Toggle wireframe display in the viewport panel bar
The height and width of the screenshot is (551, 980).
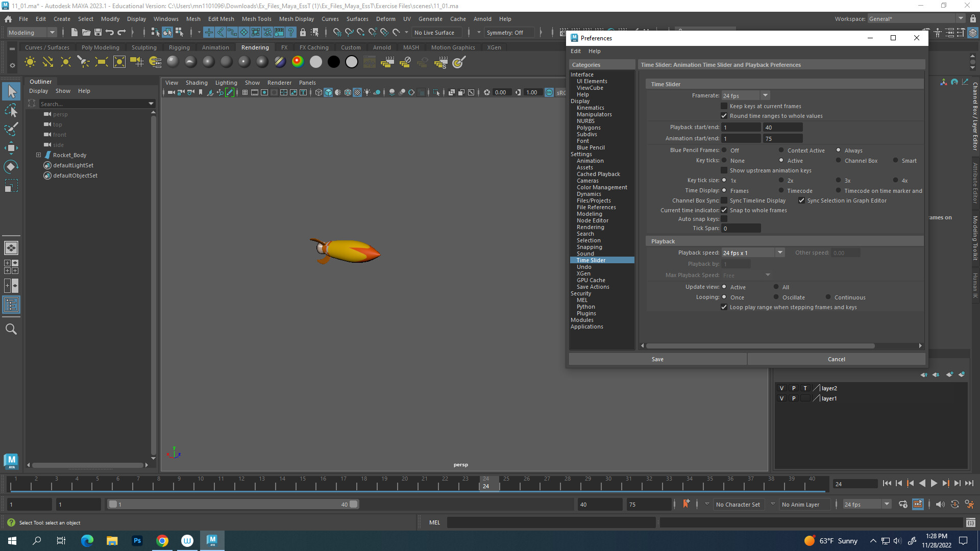(318, 92)
